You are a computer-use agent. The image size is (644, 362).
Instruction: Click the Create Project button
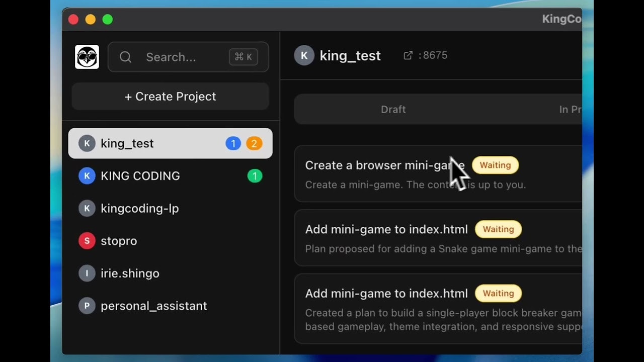170,96
